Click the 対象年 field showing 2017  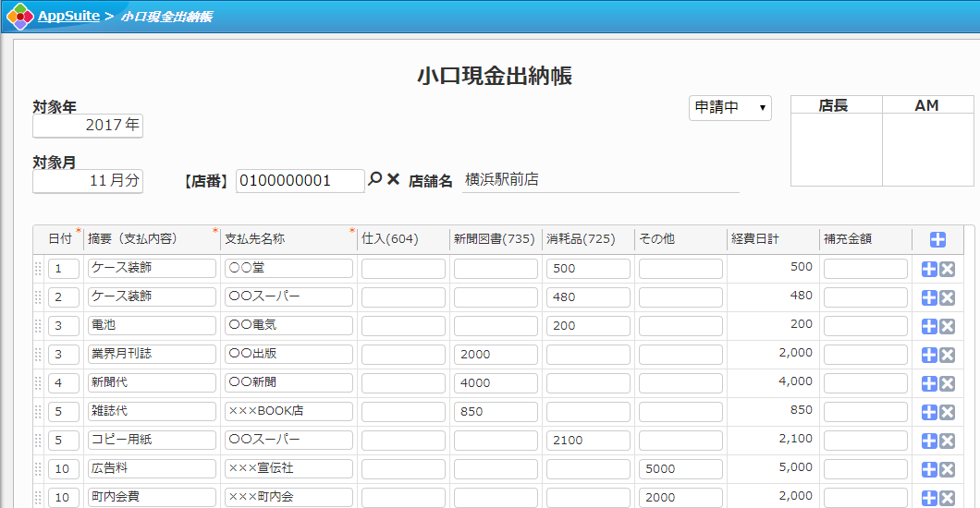[88, 126]
